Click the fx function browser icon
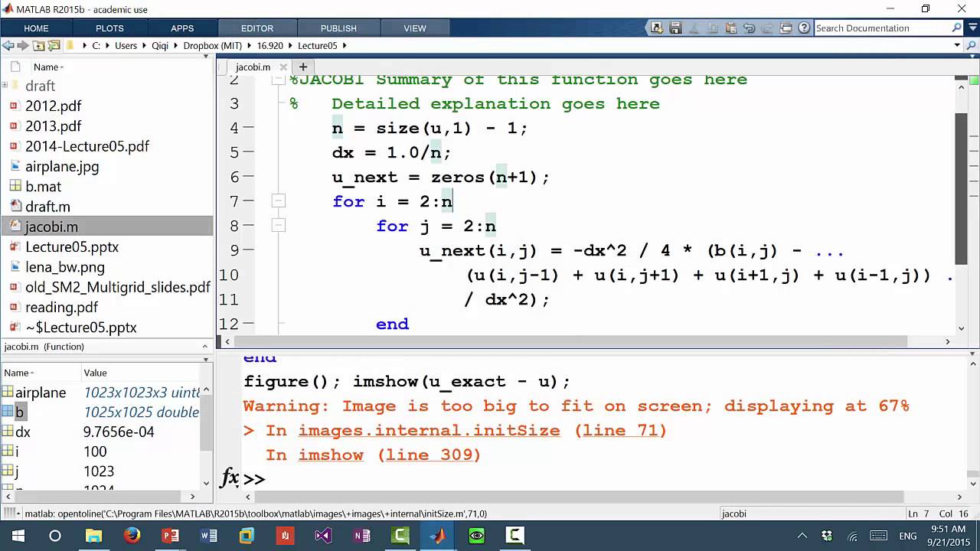 tap(230, 478)
